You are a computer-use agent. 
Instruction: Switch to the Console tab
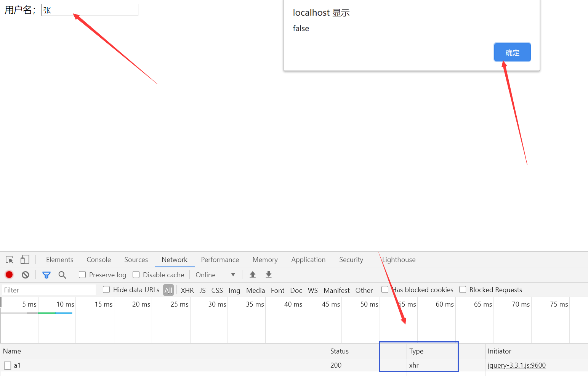(x=99, y=260)
